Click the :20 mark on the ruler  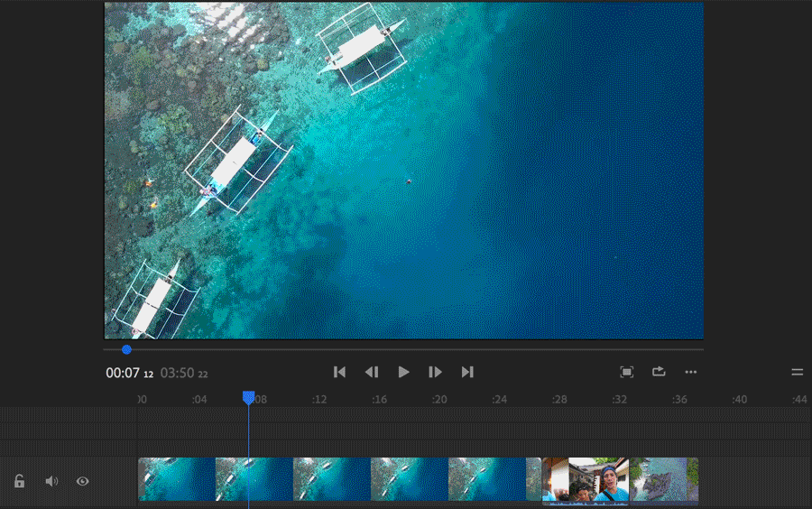pyautogui.click(x=439, y=400)
